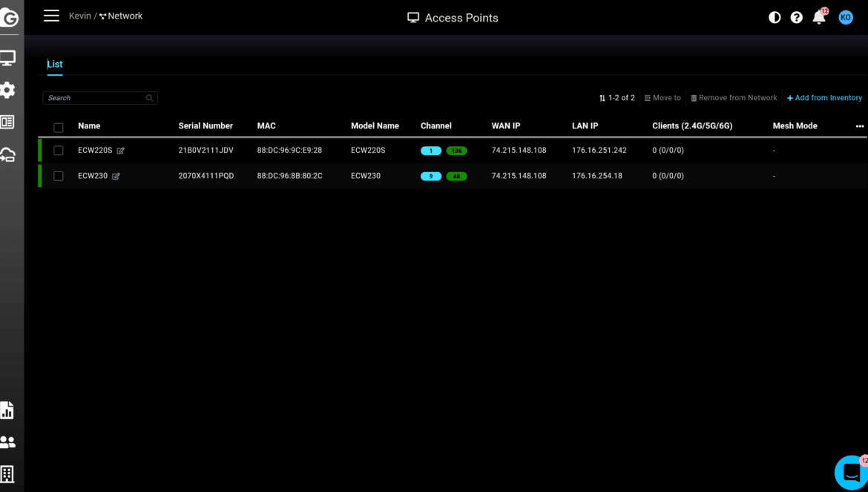Click MAC address 88:DC:96:8B:80:2C
This screenshot has height=492, width=868.
289,176
